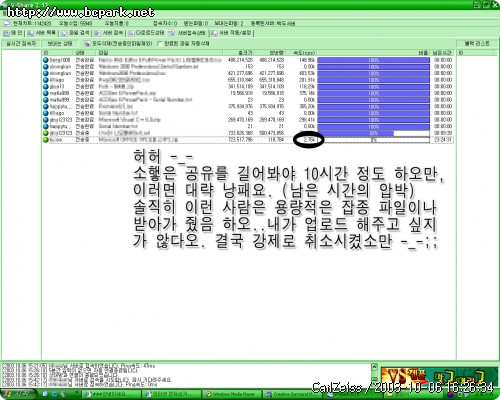Viewport: 500px width, 400px height.
Task: Sort by the 속도(cps) column header
Action: (301, 53)
